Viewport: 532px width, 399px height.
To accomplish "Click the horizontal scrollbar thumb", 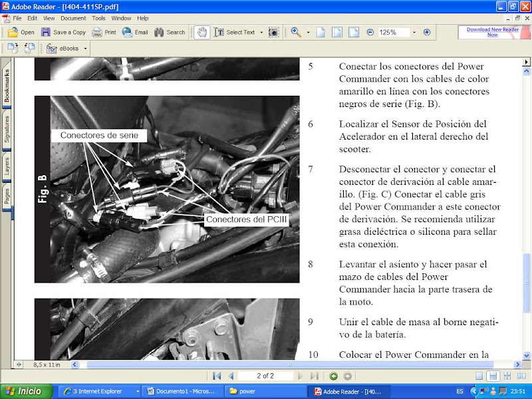I will (290, 364).
